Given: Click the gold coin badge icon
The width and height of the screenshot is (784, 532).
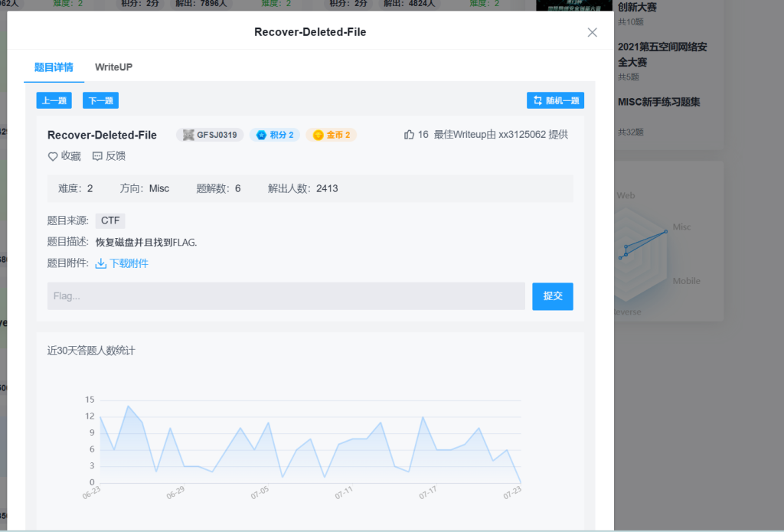Looking at the screenshot, I should 318,135.
